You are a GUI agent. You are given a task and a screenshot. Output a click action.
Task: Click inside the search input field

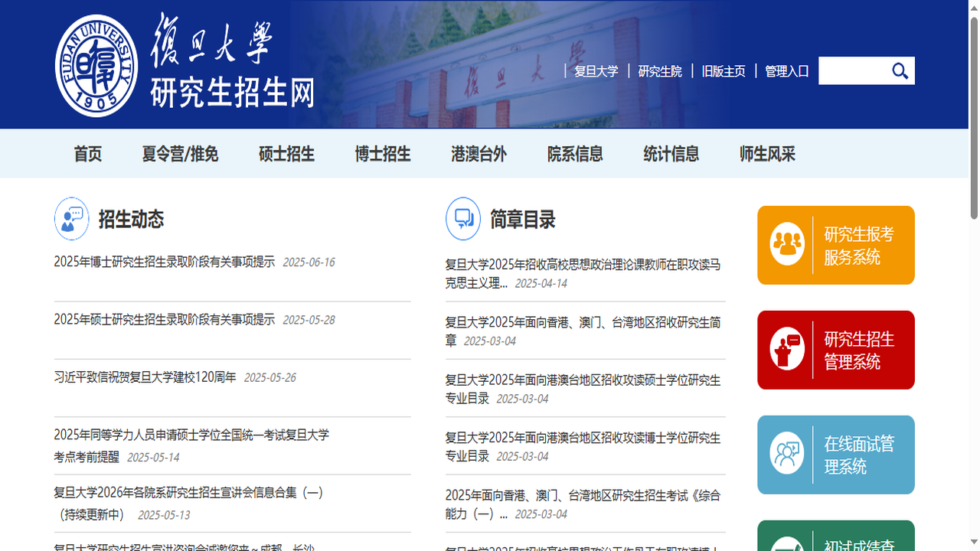850,70
